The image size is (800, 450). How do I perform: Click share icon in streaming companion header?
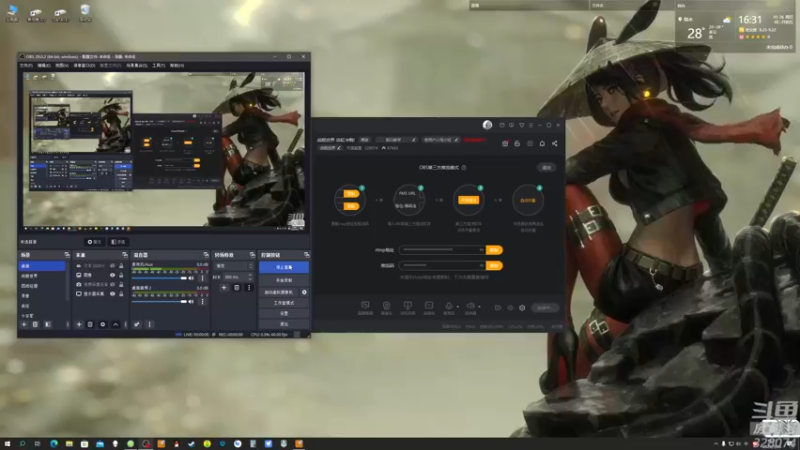point(555,144)
